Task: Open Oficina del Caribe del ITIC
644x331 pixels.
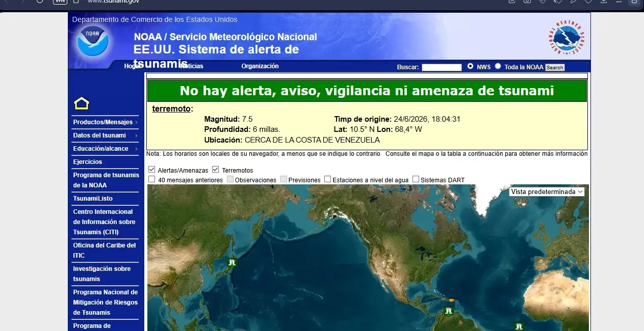Action: [x=105, y=251]
